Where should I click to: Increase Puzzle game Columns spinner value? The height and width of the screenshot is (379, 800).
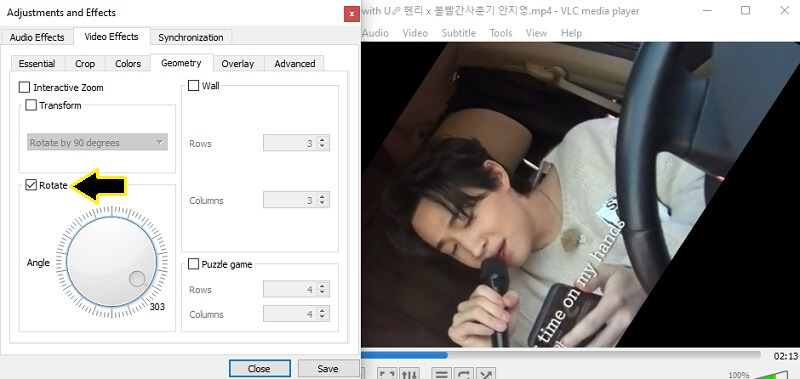(x=322, y=311)
